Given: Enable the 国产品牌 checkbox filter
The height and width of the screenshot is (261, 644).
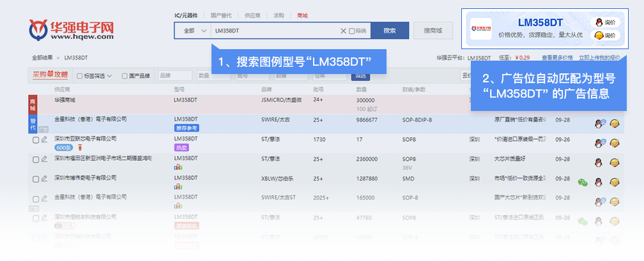Looking at the screenshot, I should click(125, 75).
